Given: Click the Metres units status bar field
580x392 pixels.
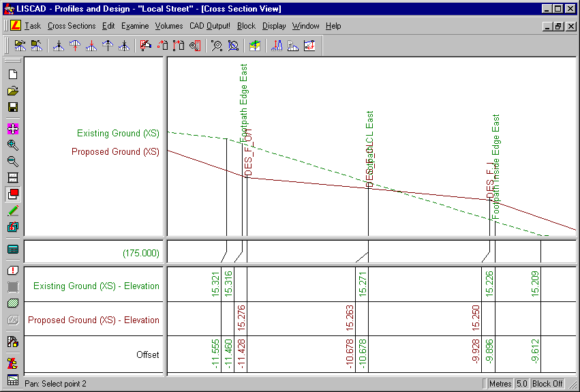Looking at the screenshot, I should click(x=500, y=384).
